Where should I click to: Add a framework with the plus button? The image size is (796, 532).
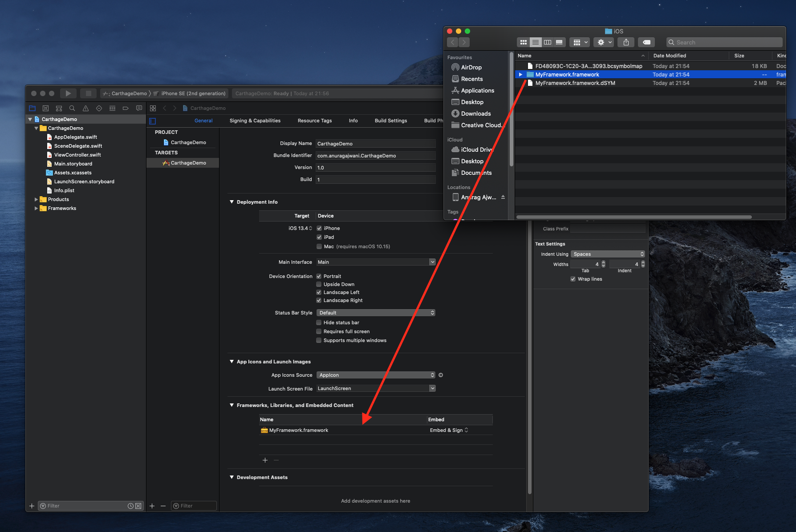pyautogui.click(x=265, y=460)
